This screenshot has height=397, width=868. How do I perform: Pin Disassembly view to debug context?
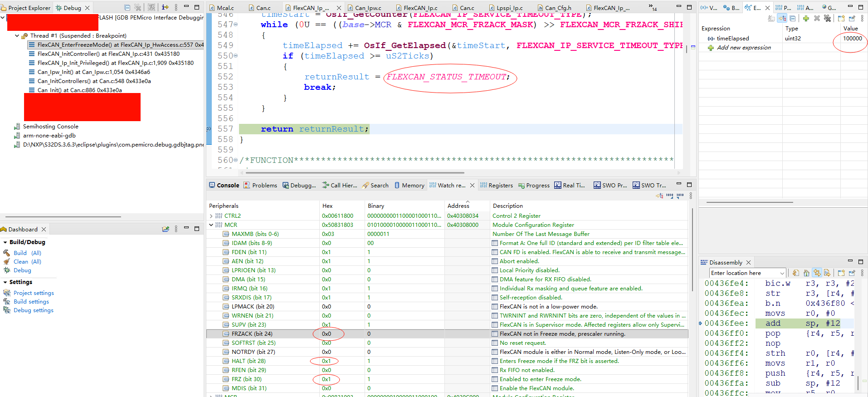852,273
